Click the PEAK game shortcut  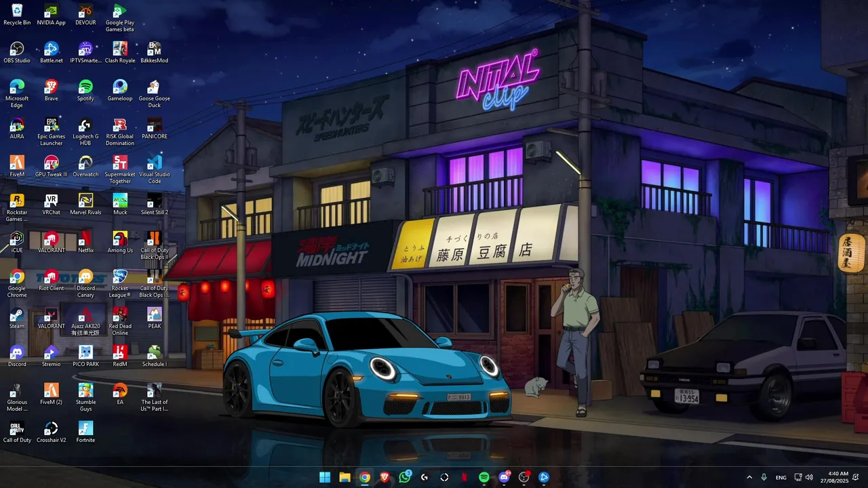[155, 318]
